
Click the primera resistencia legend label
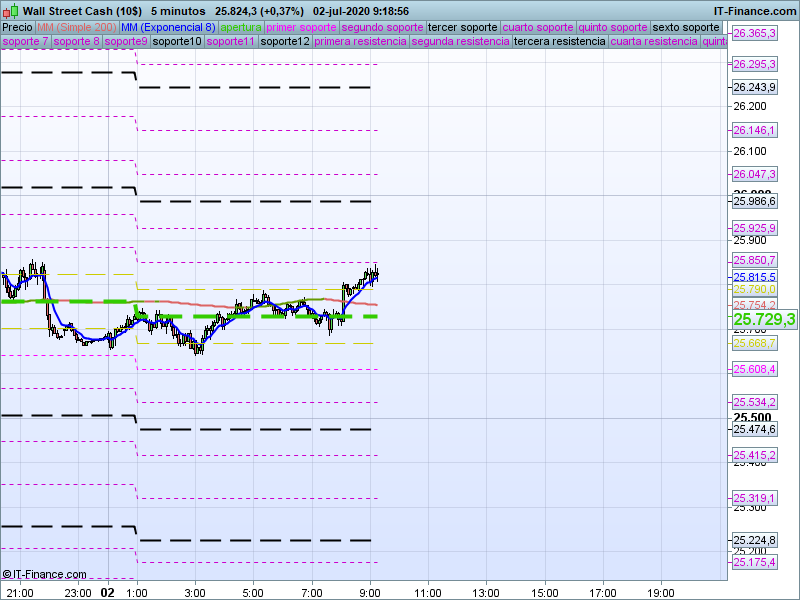pyautogui.click(x=360, y=42)
